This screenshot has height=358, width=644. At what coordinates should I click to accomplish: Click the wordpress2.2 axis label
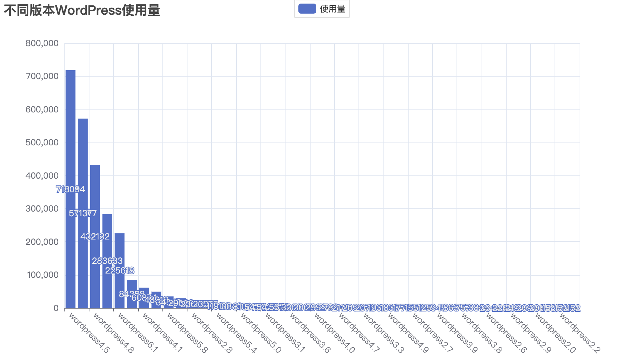(579, 333)
